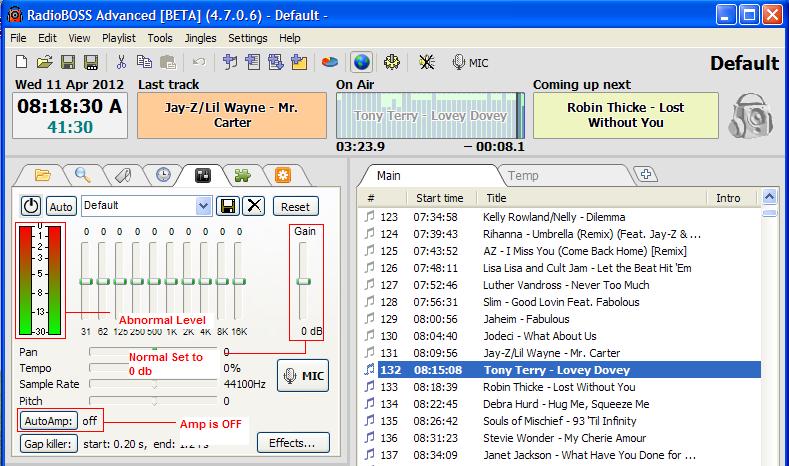Screen dimensions: 789x466
Task: Toggle the large MIC button in the equalizer panel
Action: [303, 376]
